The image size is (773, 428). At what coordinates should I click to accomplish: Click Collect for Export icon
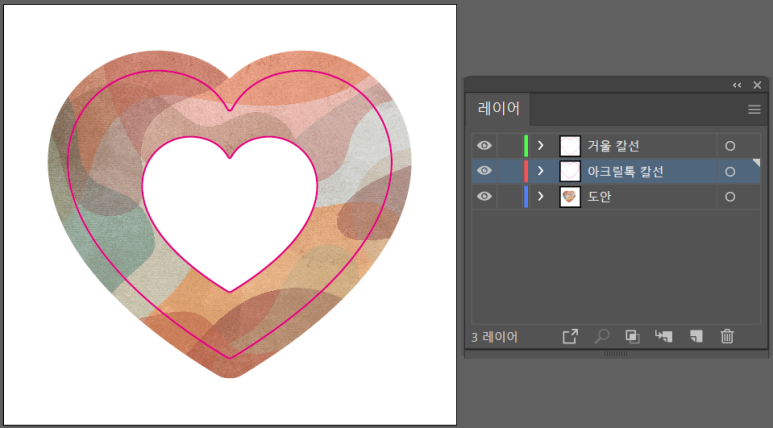pyautogui.click(x=570, y=337)
